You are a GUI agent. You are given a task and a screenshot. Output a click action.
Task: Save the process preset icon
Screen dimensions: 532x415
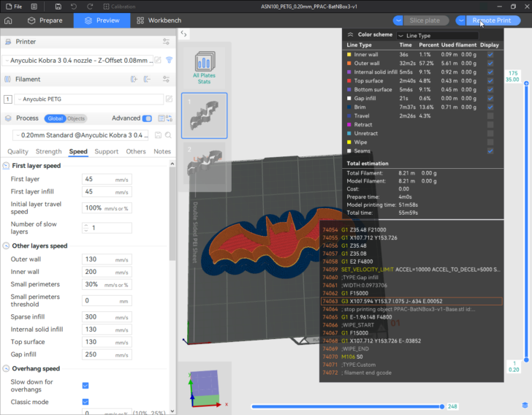pos(158,135)
